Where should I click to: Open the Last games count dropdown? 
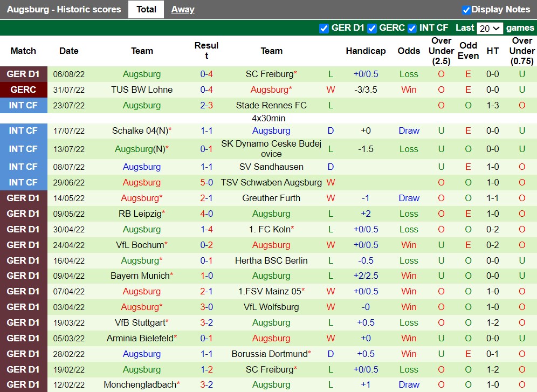[490, 28]
